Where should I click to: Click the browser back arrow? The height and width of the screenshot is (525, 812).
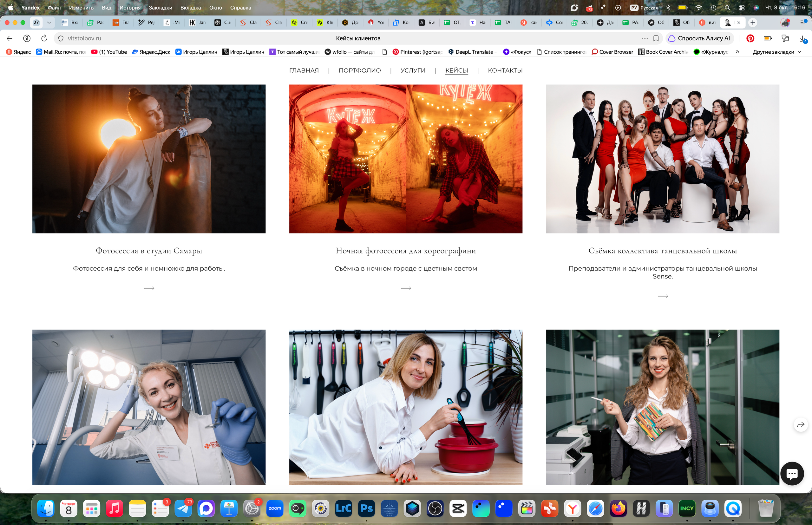click(10, 38)
